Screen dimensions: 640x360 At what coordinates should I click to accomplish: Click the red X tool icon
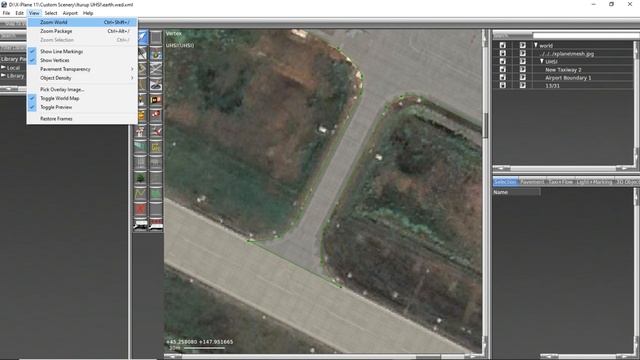[x=140, y=209]
